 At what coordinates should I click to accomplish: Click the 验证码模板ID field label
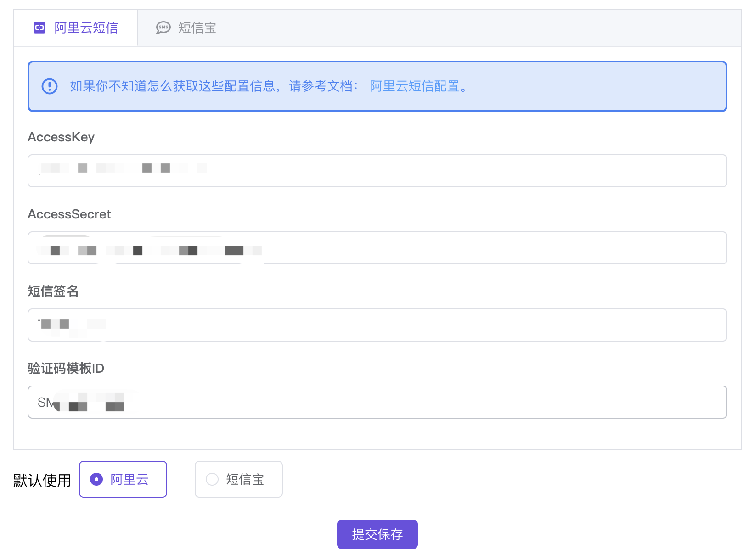point(66,369)
